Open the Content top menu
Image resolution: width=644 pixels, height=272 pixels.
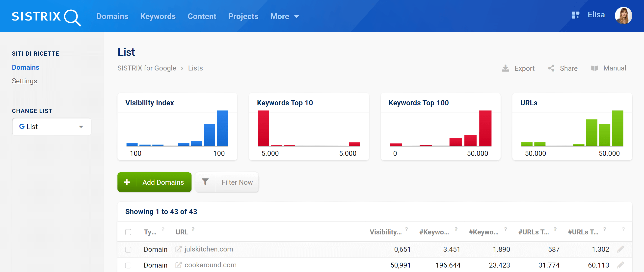tap(202, 16)
